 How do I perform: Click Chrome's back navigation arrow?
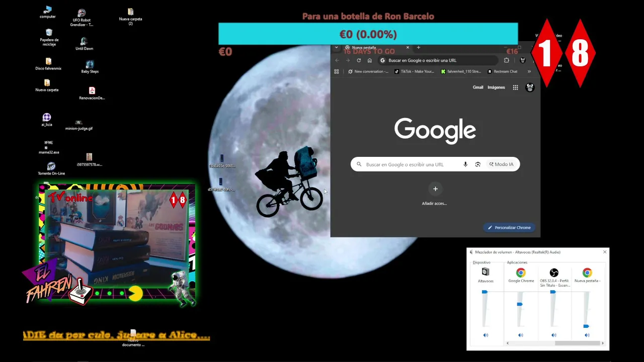tap(337, 60)
